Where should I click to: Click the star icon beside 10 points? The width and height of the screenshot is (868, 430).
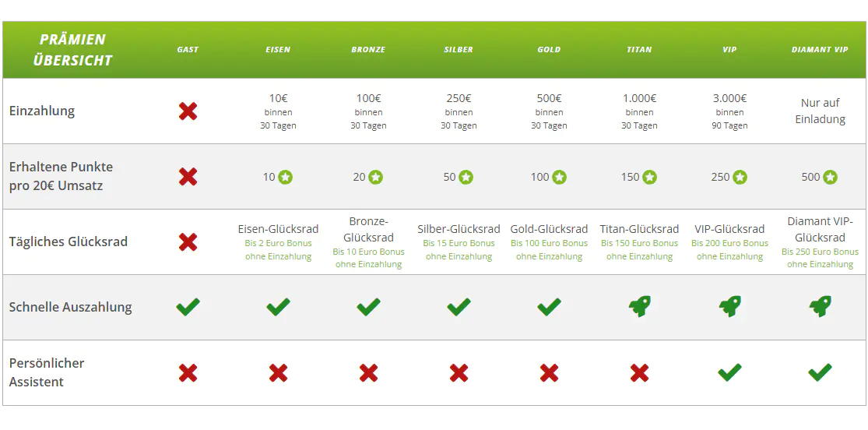pyautogui.click(x=286, y=178)
